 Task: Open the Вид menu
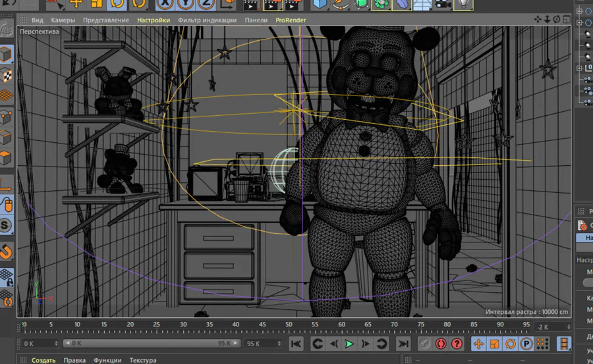tap(37, 20)
